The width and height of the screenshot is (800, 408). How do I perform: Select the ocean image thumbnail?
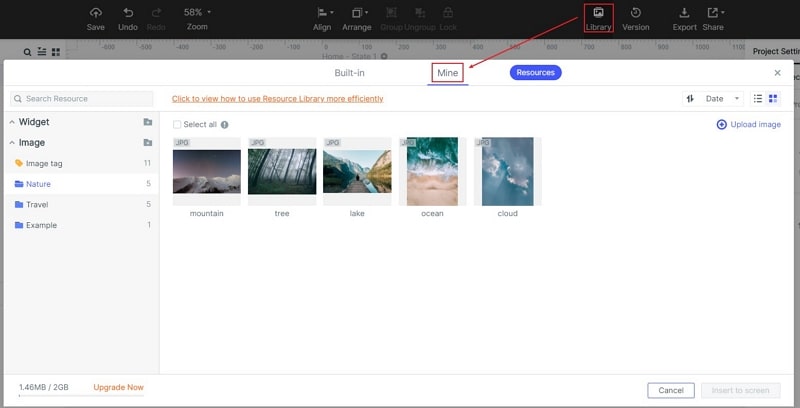click(432, 171)
